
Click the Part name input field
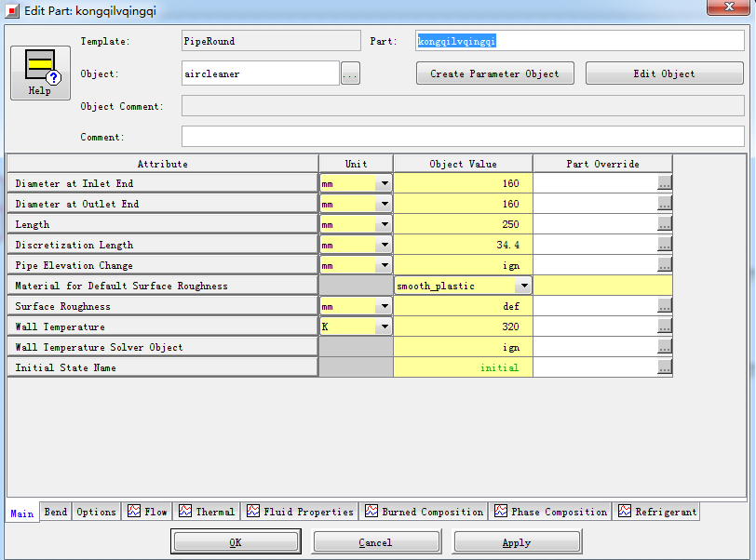pyautogui.click(x=579, y=41)
